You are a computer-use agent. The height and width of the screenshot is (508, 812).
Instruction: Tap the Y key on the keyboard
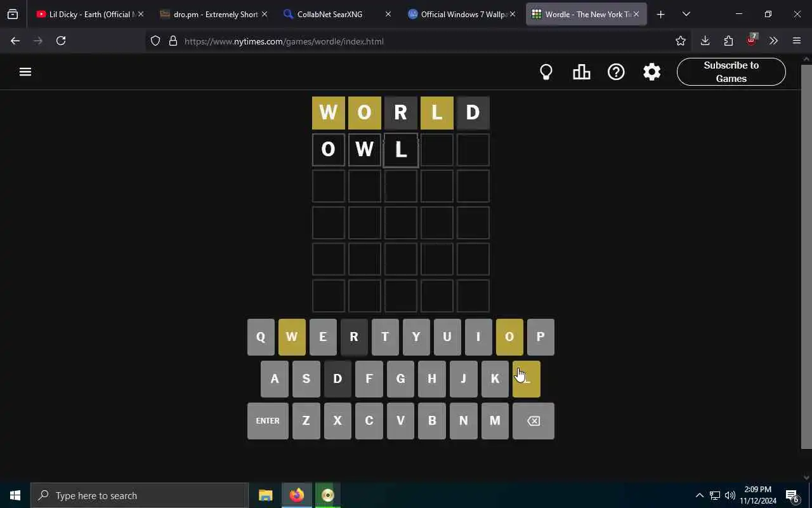(416, 337)
